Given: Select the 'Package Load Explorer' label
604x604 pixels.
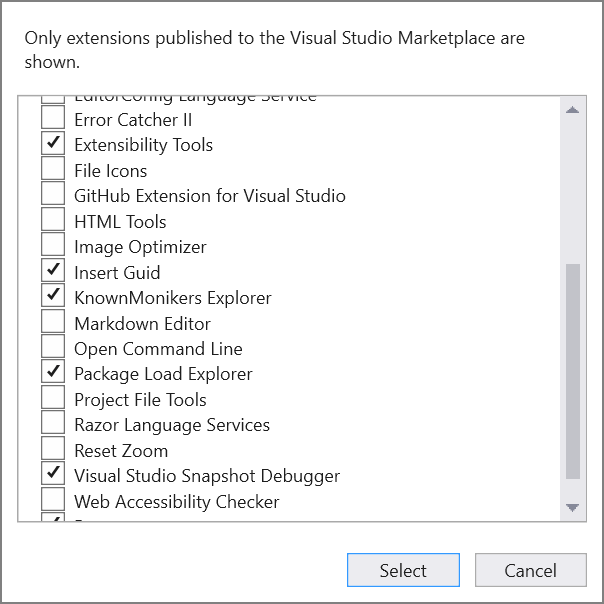Looking at the screenshot, I should click(163, 374).
